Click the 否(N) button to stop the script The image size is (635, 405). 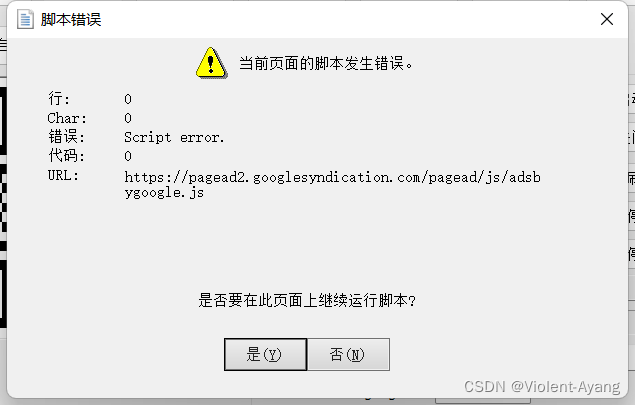pos(348,354)
